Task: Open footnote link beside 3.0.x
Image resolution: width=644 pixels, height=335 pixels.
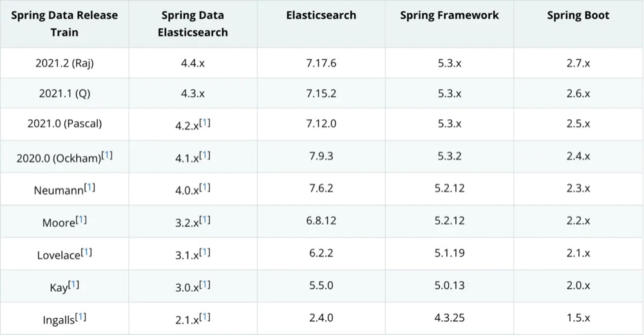Action: (205, 284)
